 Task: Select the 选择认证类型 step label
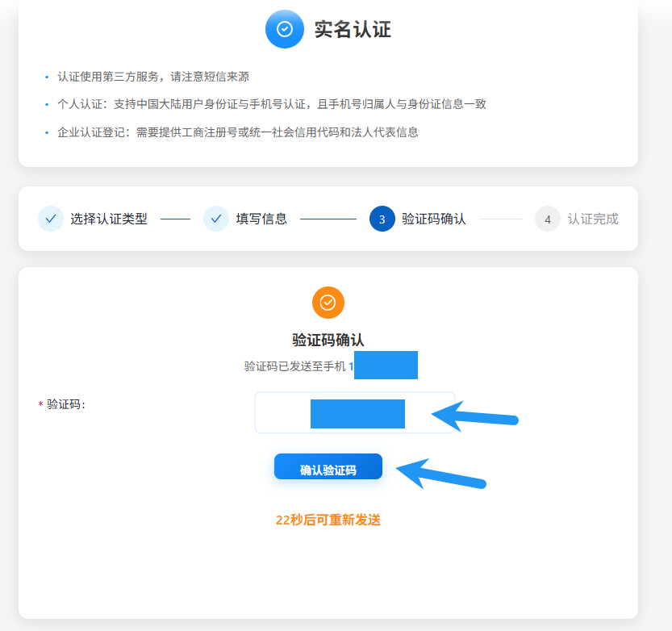pyautogui.click(x=108, y=219)
